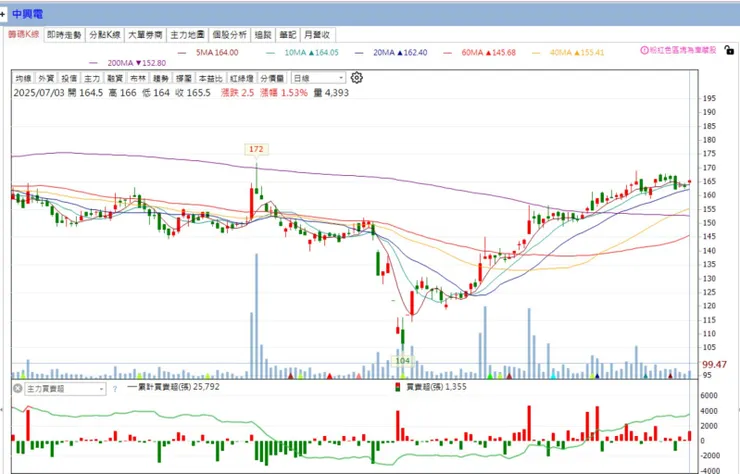Toggle the 融資 overlay button

coord(115,78)
